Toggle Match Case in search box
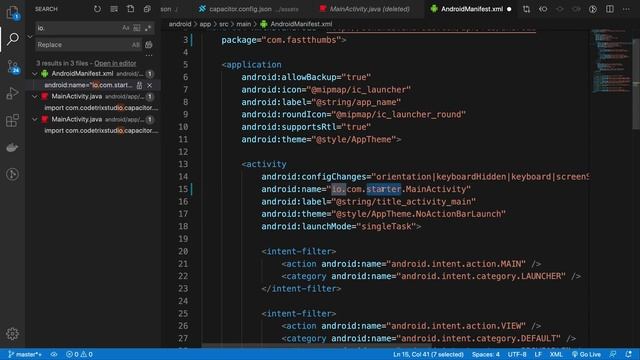The height and width of the screenshot is (360, 640). pos(126,28)
